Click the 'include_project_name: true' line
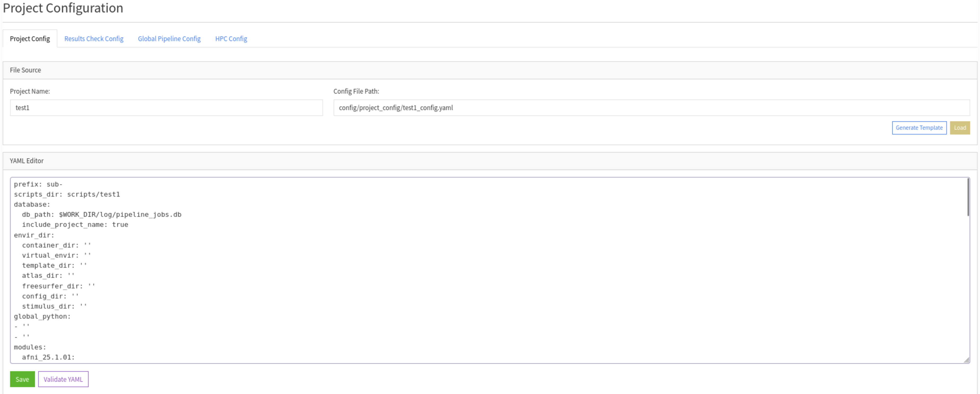The height and width of the screenshot is (394, 980). pyautogui.click(x=75, y=225)
